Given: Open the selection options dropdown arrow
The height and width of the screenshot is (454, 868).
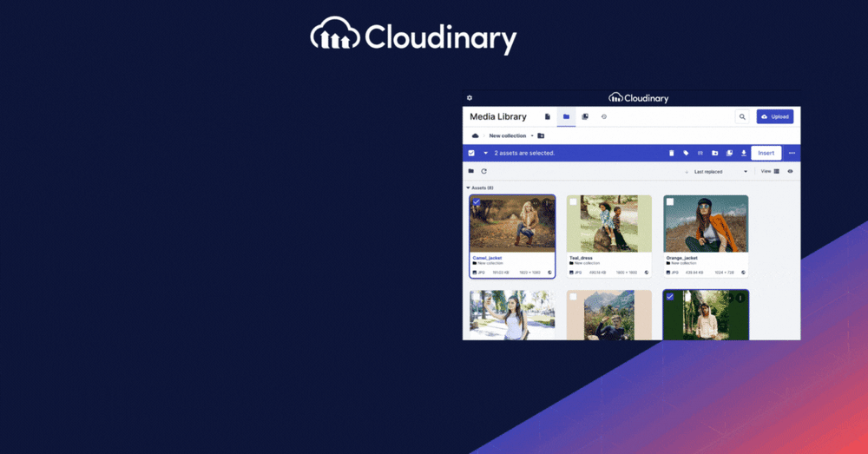Looking at the screenshot, I should point(485,153).
